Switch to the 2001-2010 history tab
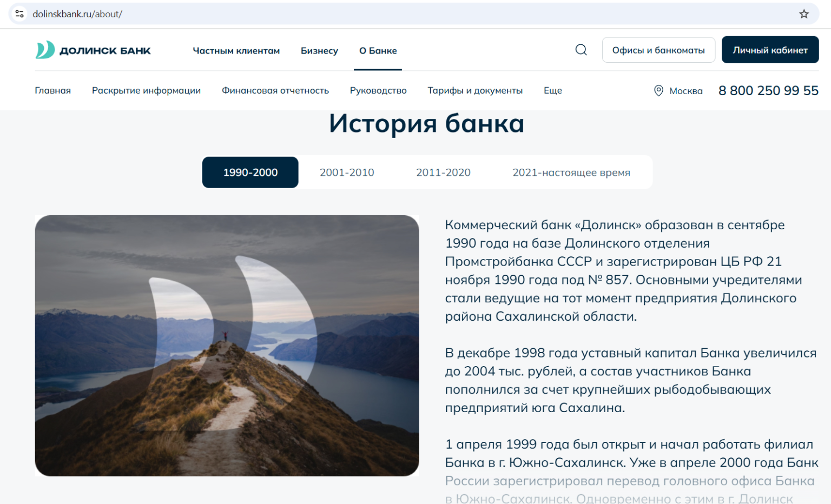 [x=347, y=173]
